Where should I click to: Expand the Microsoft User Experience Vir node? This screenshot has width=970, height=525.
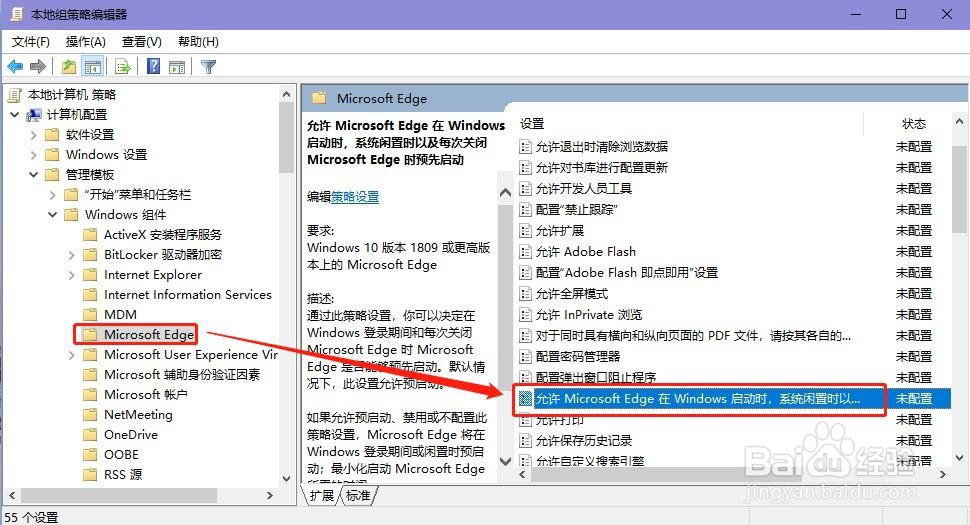click(71, 355)
